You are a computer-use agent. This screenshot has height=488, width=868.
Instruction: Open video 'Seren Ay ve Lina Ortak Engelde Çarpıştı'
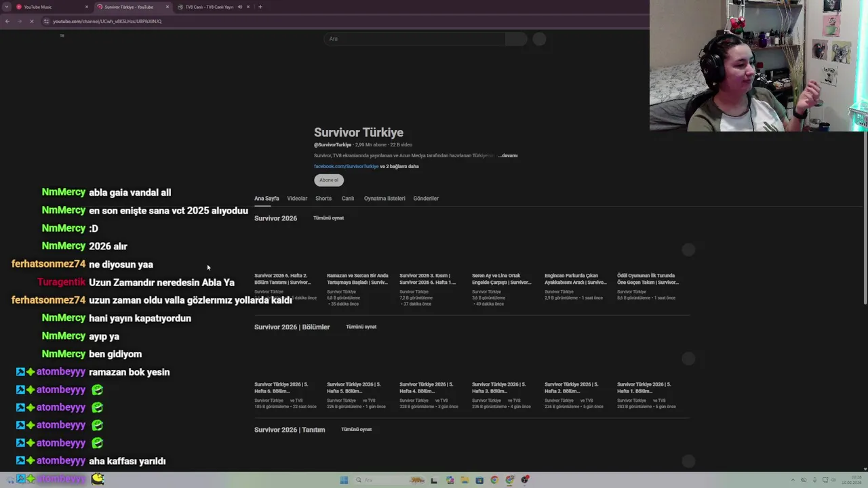click(501, 279)
